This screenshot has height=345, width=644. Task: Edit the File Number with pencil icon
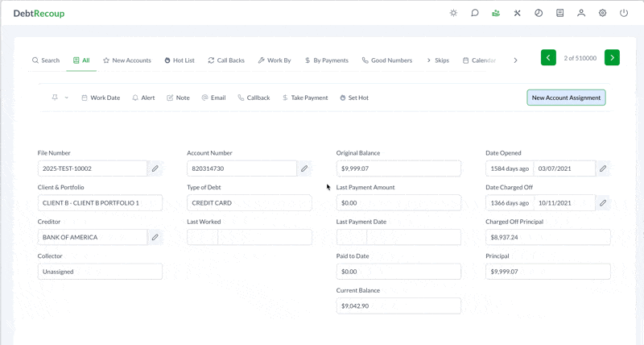(x=155, y=168)
